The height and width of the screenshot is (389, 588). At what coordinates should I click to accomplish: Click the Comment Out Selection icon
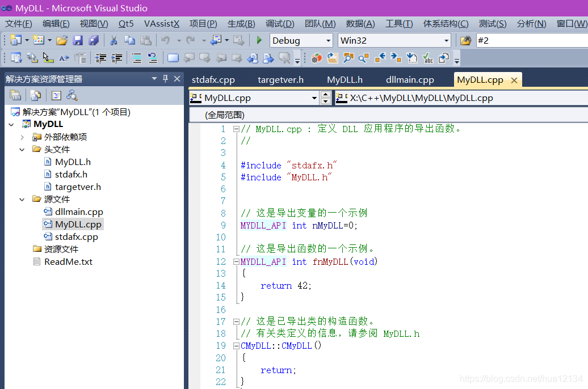coord(137,58)
